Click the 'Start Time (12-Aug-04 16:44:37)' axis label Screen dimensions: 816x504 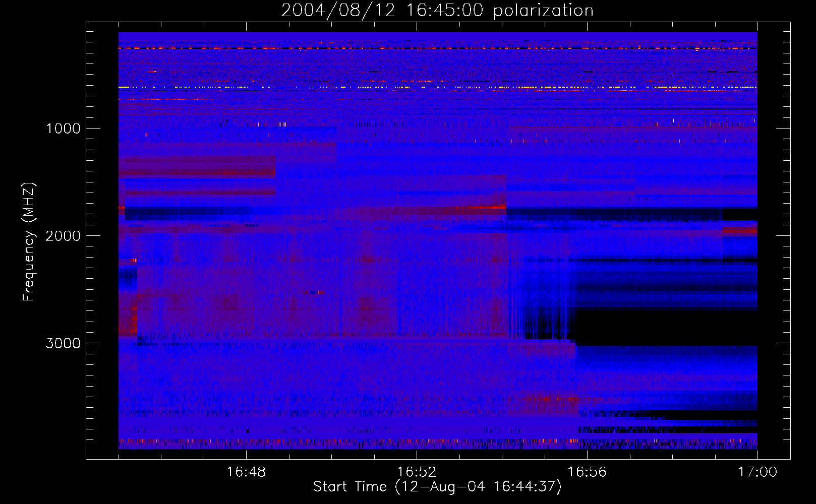(437, 487)
